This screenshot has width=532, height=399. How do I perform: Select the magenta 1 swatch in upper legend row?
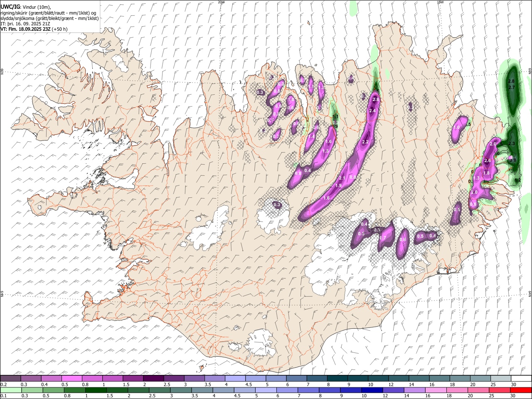(112, 379)
